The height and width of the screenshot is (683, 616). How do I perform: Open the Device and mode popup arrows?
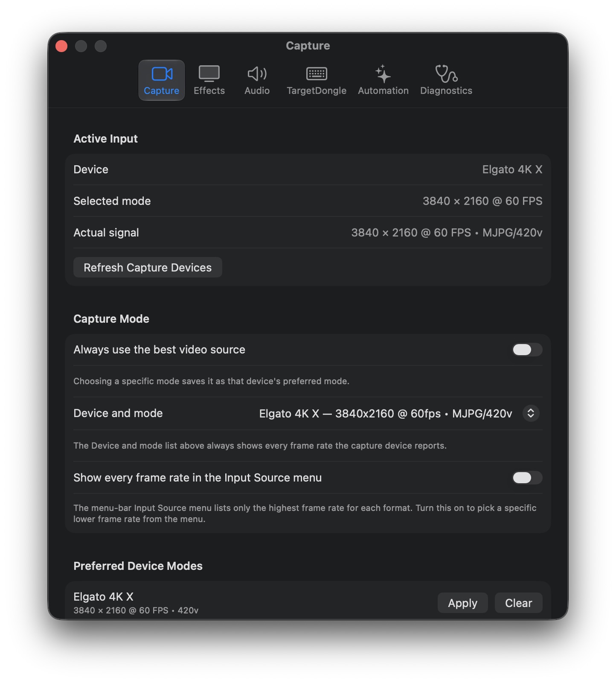(x=531, y=413)
